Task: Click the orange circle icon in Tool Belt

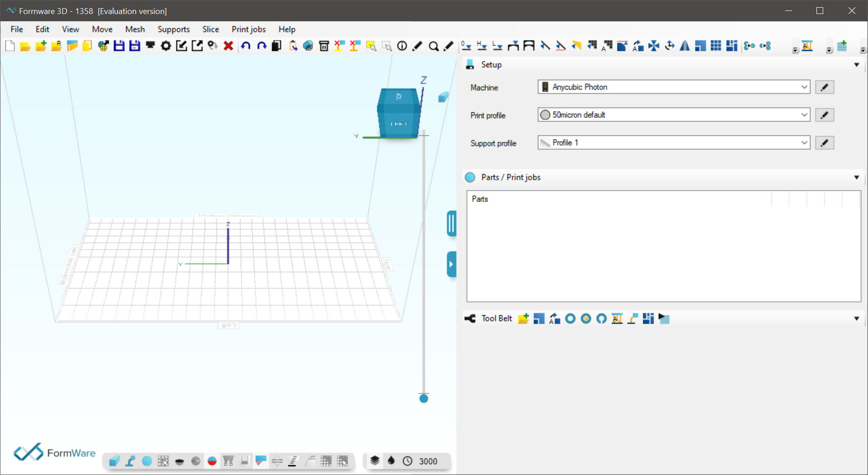Action: click(x=586, y=319)
